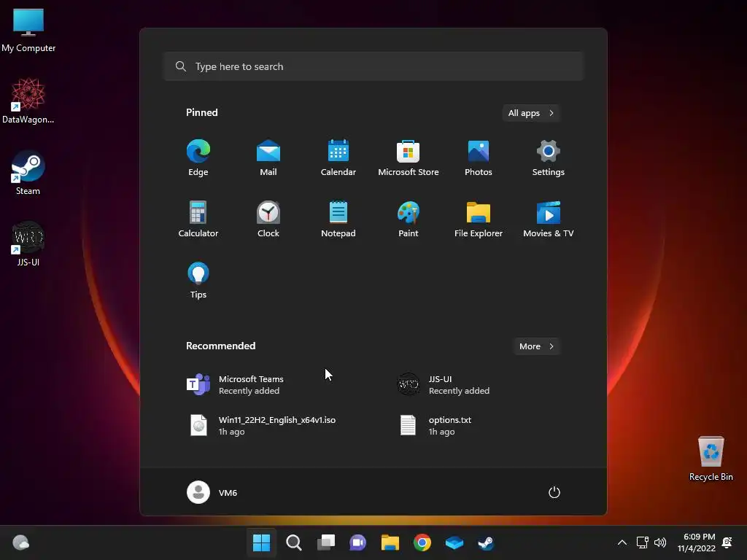Select My Computer desktop icon
Viewport: 747px width, 560px height.
(x=28, y=30)
